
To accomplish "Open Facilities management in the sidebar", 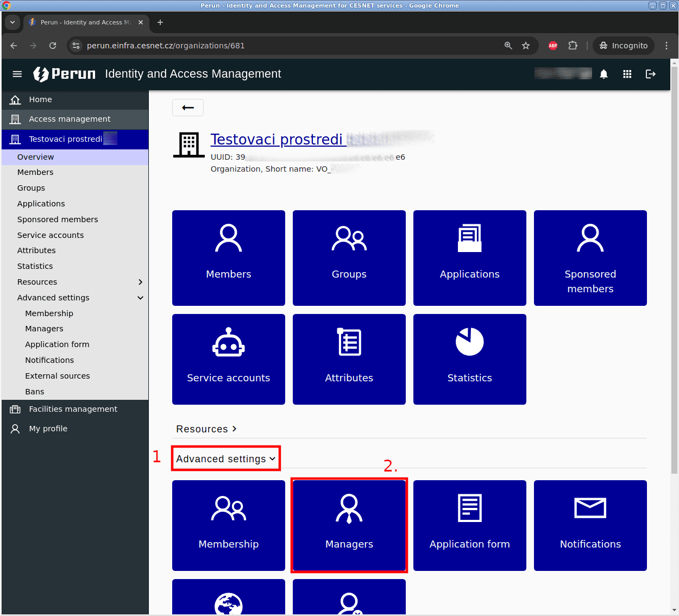I will (73, 409).
